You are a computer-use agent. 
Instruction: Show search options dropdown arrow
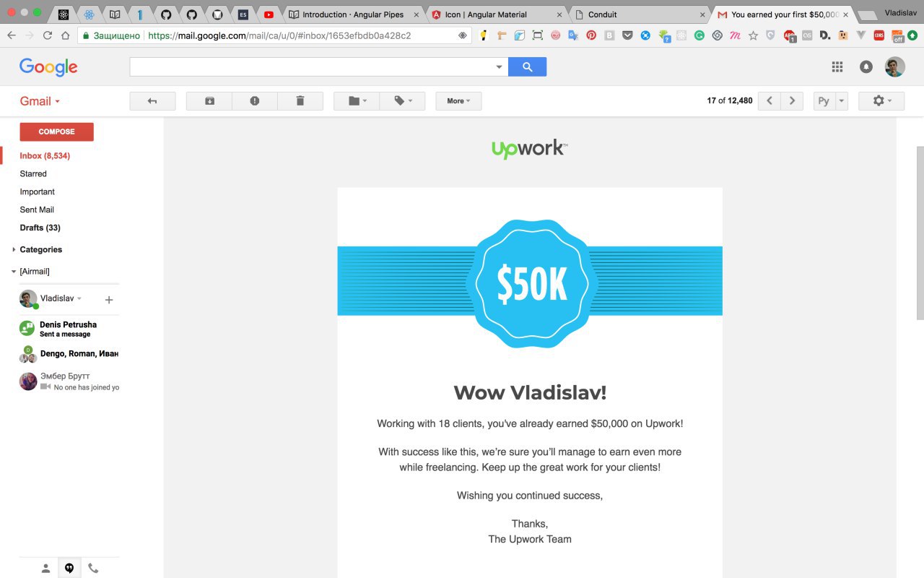pyautogui.click(x=499, y=67)
